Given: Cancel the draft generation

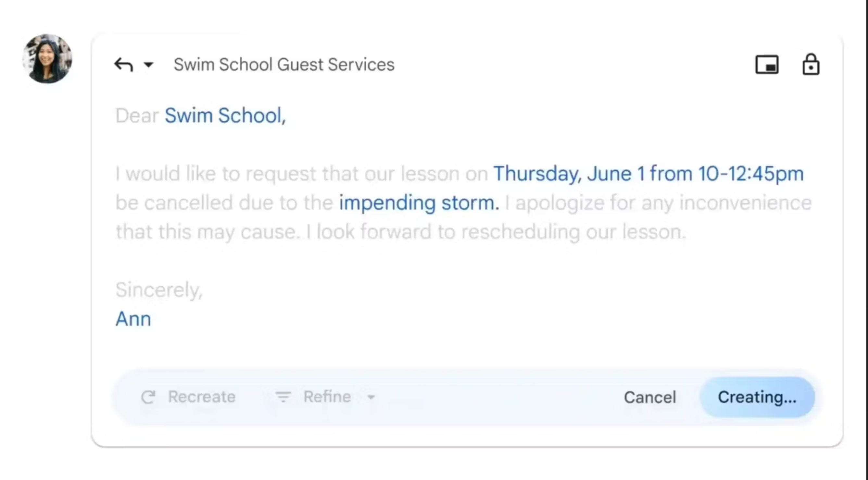Looking at the screenshot, I should coord(650,398).
